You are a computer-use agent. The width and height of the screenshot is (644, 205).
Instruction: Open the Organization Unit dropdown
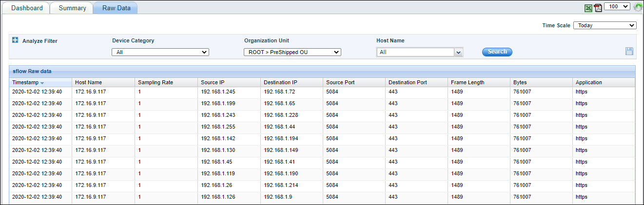pyautogui.click(x=292, y=52)
